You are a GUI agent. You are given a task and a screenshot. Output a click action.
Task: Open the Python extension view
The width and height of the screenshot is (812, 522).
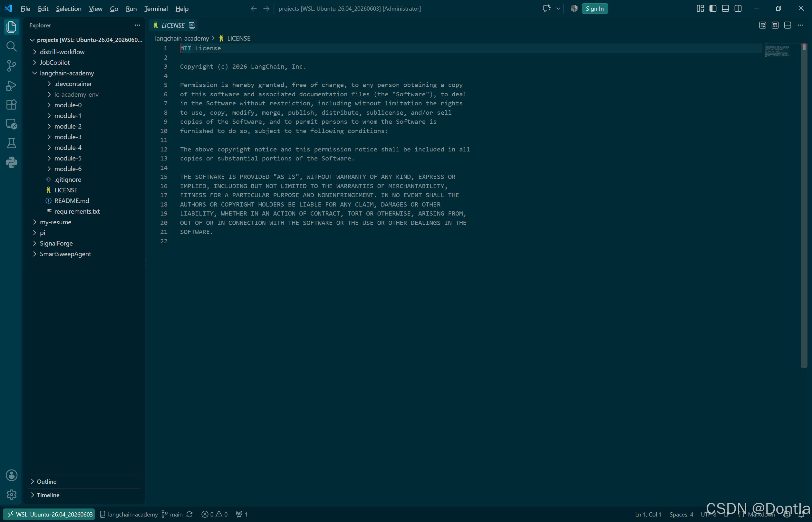tap(12, 162)
